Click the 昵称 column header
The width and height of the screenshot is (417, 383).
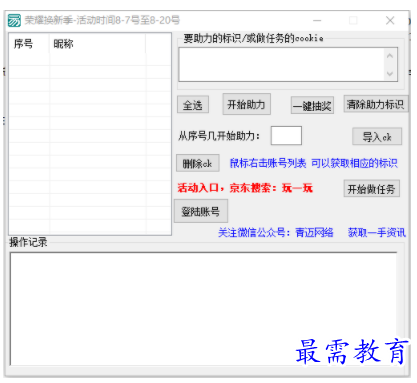click(97, 44)
